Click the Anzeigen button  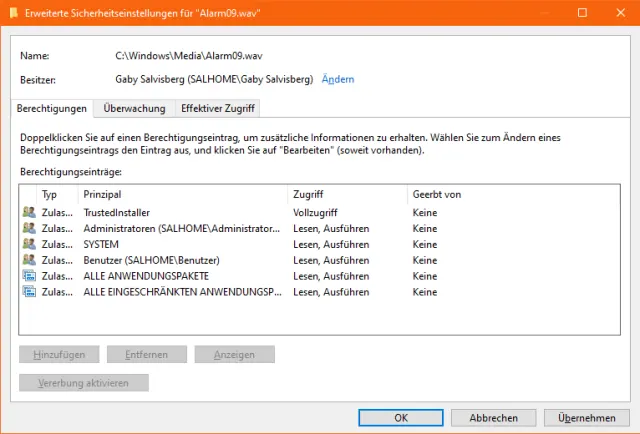(234, 354)
